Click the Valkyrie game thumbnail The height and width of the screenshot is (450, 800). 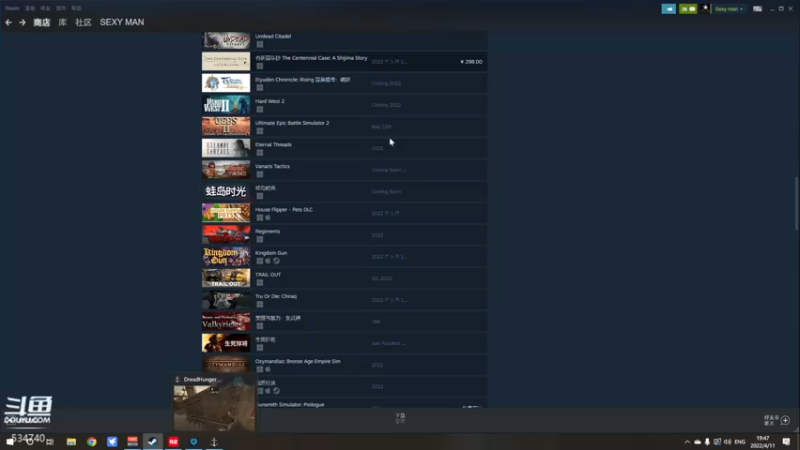coord(226,321)
